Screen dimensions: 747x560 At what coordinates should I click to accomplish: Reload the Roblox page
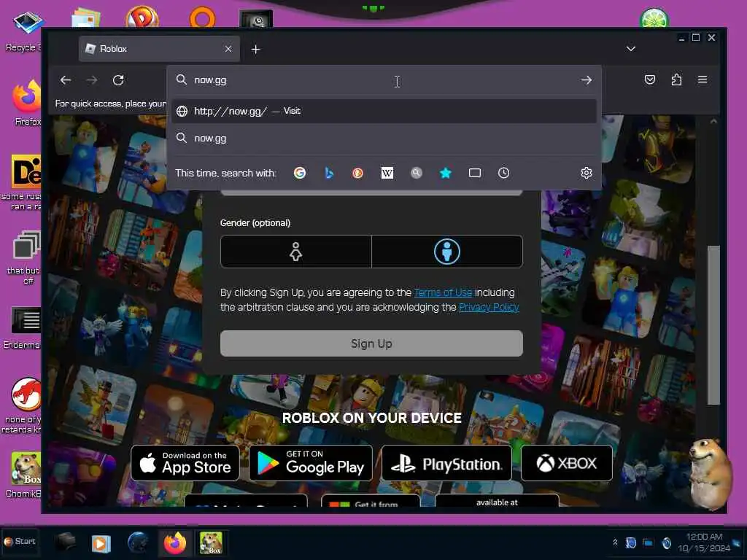118,80
